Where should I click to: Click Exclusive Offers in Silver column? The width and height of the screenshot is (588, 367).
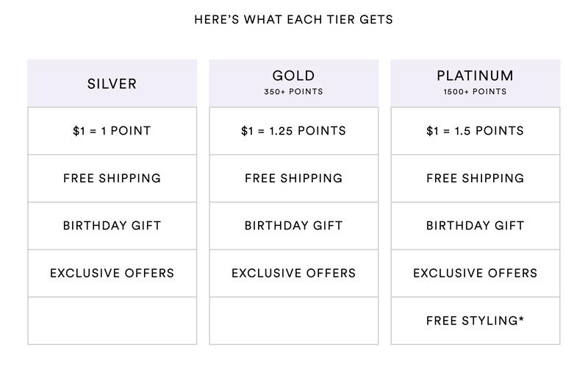112,274
